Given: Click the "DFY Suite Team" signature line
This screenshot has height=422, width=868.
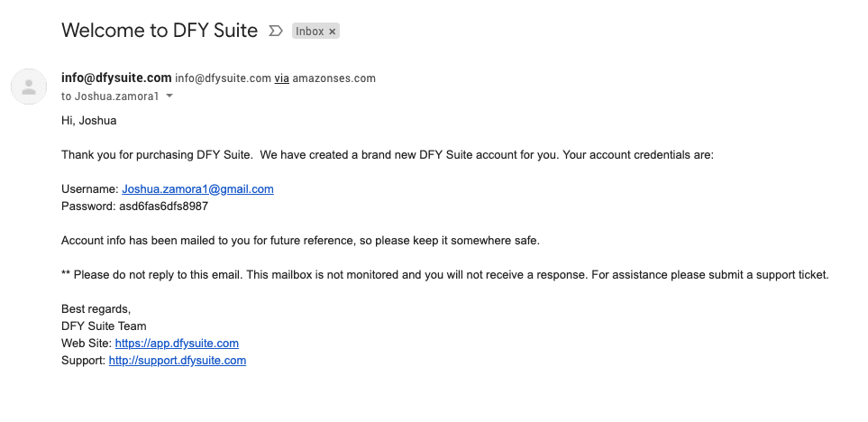Looking at the screenshot, I should 104,326.
